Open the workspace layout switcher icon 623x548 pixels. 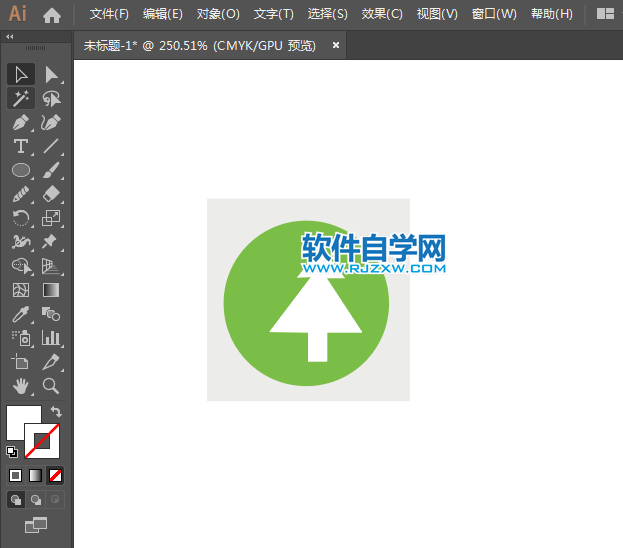606,14
